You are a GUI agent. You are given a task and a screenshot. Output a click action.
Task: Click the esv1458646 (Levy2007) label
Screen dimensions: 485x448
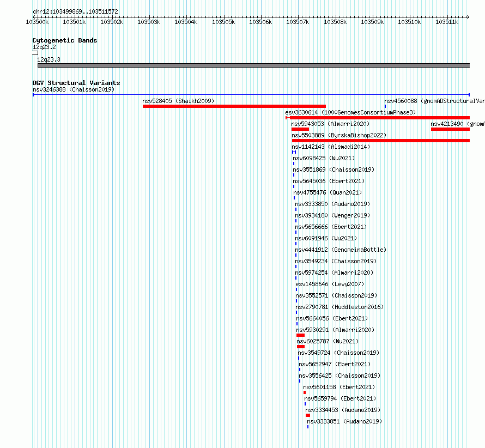tap(330, 284)
